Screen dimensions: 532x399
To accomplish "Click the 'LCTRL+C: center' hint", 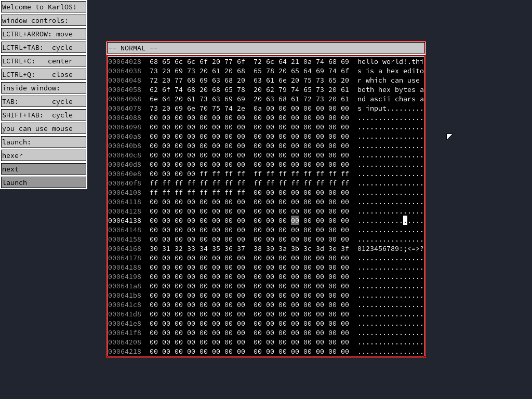I will pos(44,61).
